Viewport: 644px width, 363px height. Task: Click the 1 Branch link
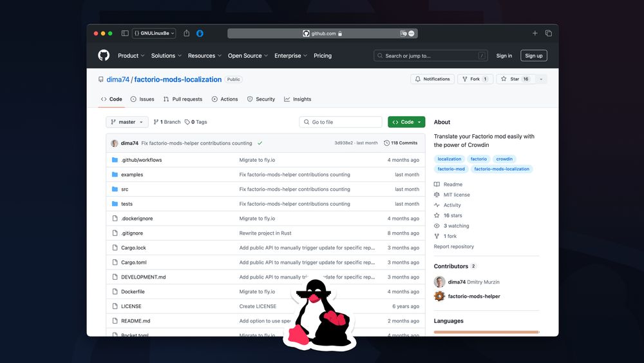167,122
